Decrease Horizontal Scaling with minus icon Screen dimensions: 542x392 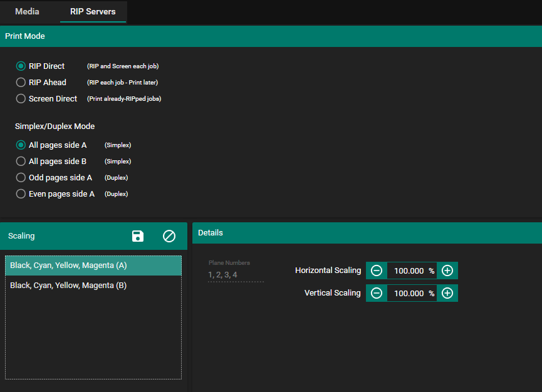tap(377, 271)
